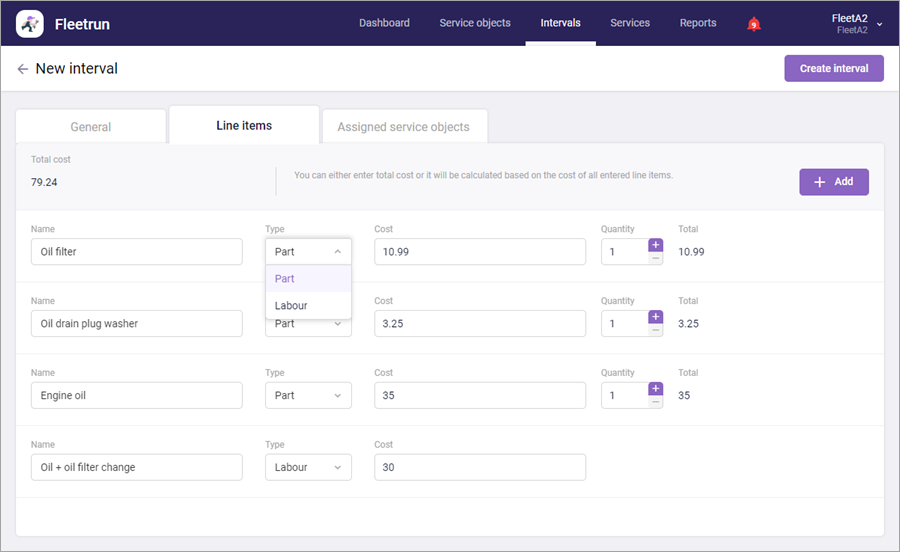Select Labour in the open Type list
The height and width of the screenshot is (552, 900).
[x=292, y=306]
